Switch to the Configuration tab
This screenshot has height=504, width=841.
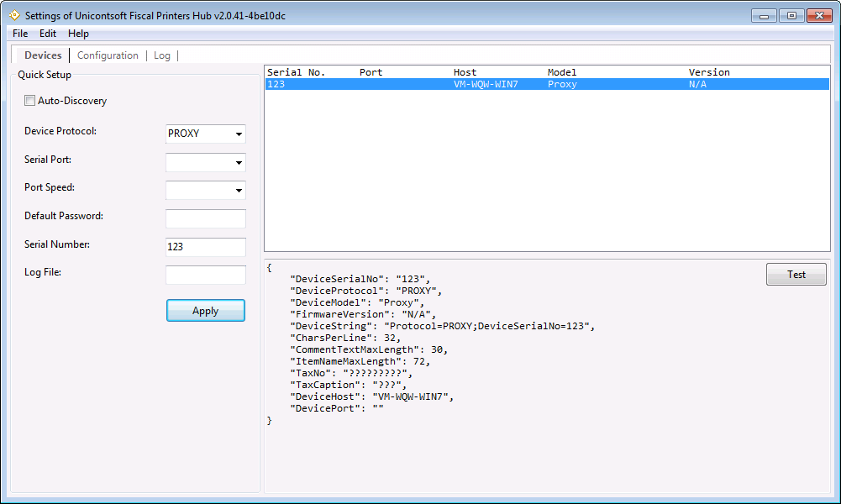click(x=108, y=55)
